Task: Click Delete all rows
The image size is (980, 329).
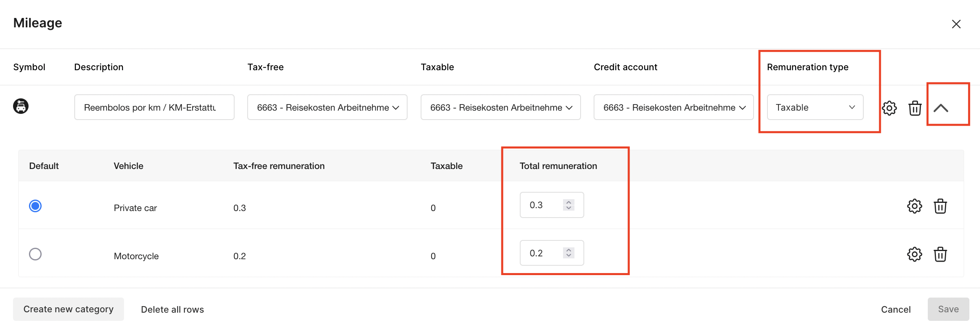Action: [172, 309]
